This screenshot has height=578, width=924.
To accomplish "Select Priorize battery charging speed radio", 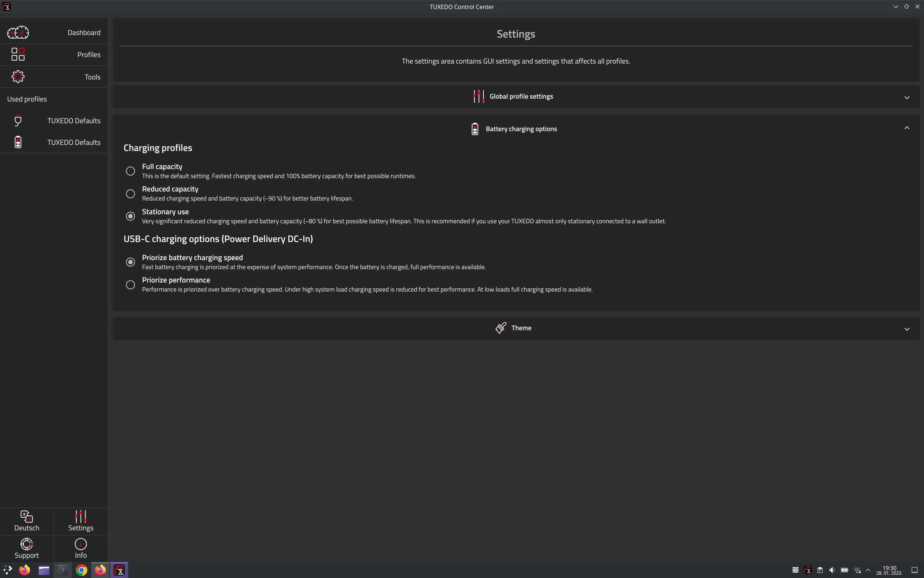I will tap(130, 262).
